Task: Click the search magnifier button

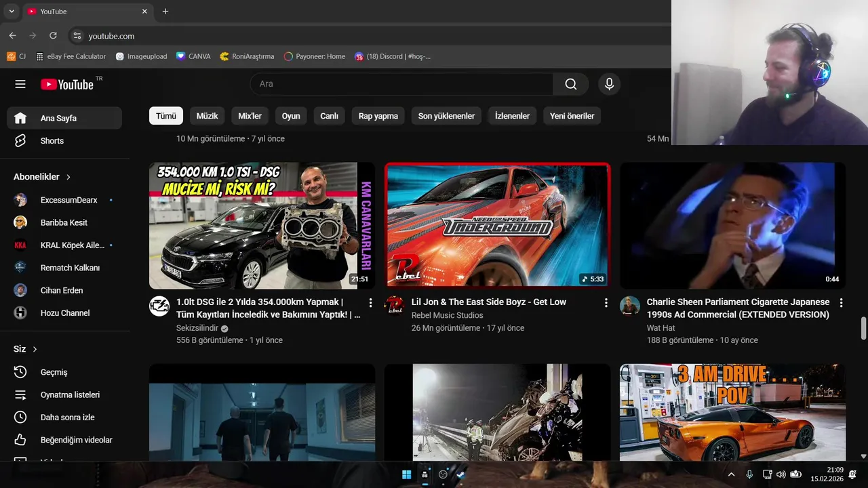Action: tap(571, 84)
